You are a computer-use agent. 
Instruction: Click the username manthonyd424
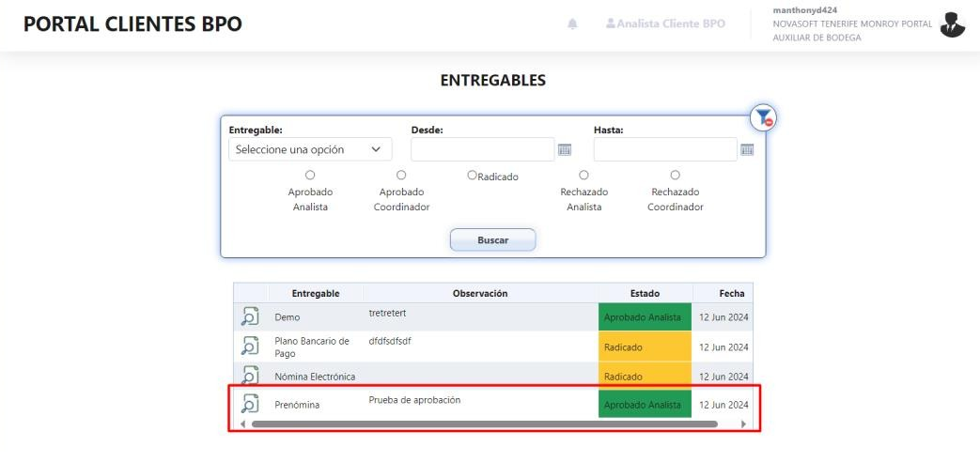coord(805,10)
